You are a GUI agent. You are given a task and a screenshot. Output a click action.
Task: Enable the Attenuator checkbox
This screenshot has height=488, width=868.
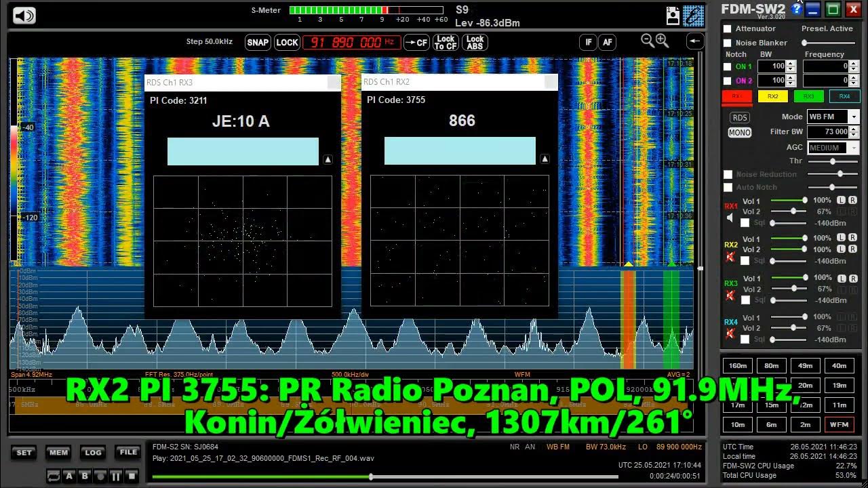(728, 29)
